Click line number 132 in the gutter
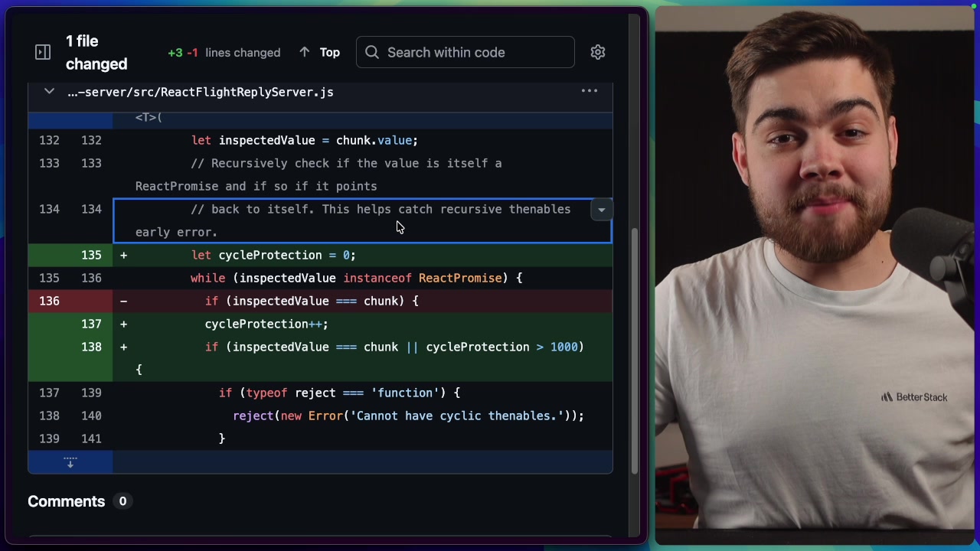Viewport: 980px width, 551px height. (49, 140)
